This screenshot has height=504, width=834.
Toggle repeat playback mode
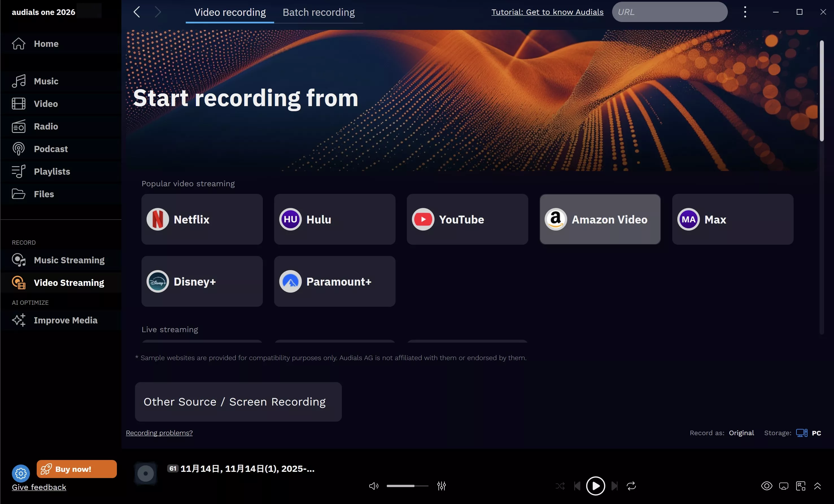point(631,486)
